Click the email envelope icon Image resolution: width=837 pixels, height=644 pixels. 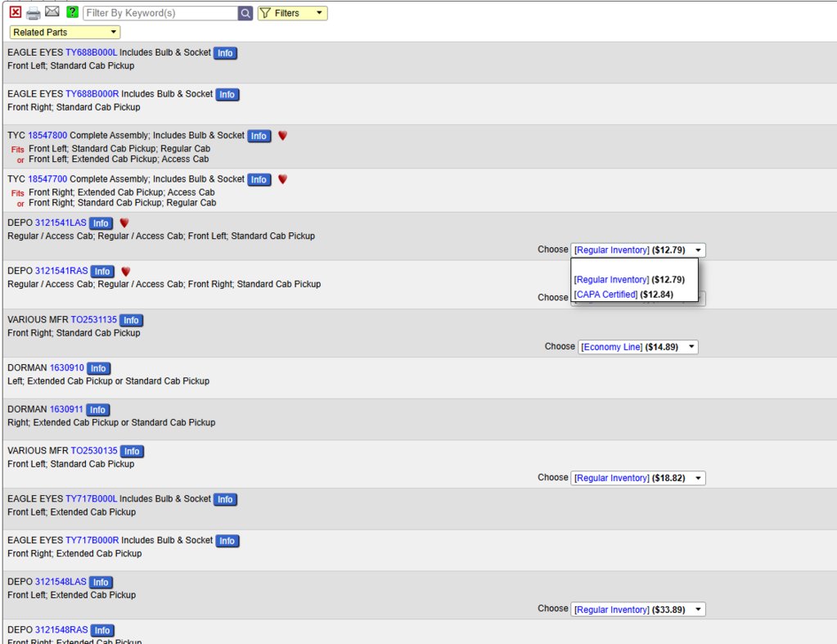pyautogui.click(x=52, y=11)
